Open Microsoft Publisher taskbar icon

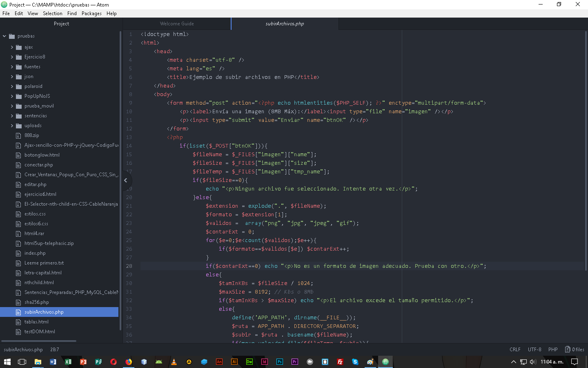click(x=98, y=361)
